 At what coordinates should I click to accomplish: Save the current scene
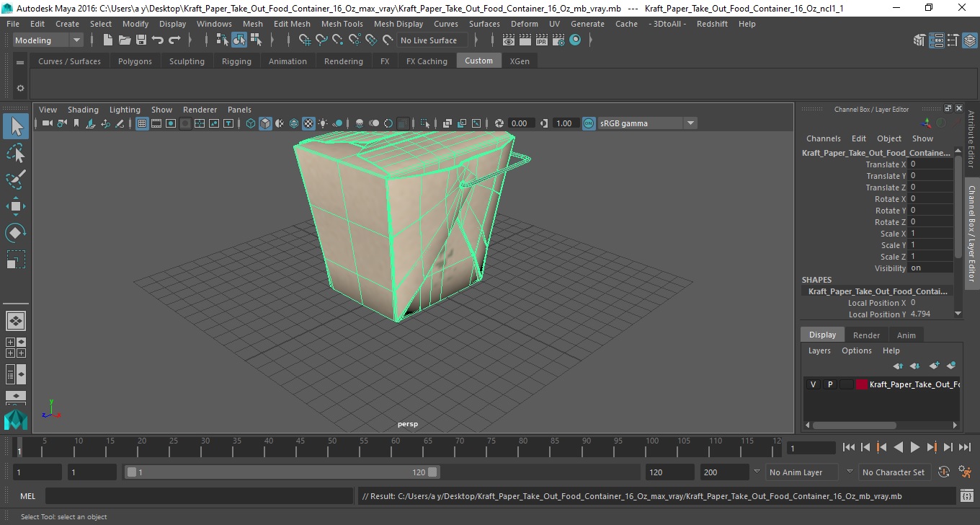(141, 40)
